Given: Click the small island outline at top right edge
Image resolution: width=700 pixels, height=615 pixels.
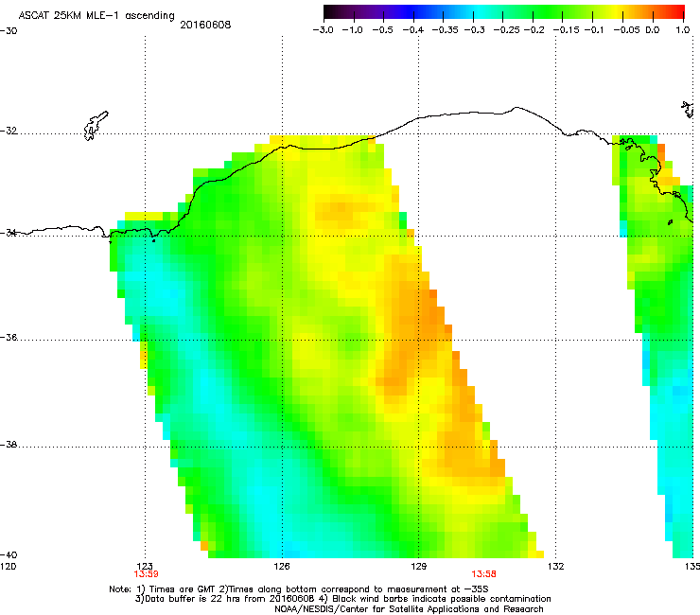Looking at the screenshot, I should 688,110.
